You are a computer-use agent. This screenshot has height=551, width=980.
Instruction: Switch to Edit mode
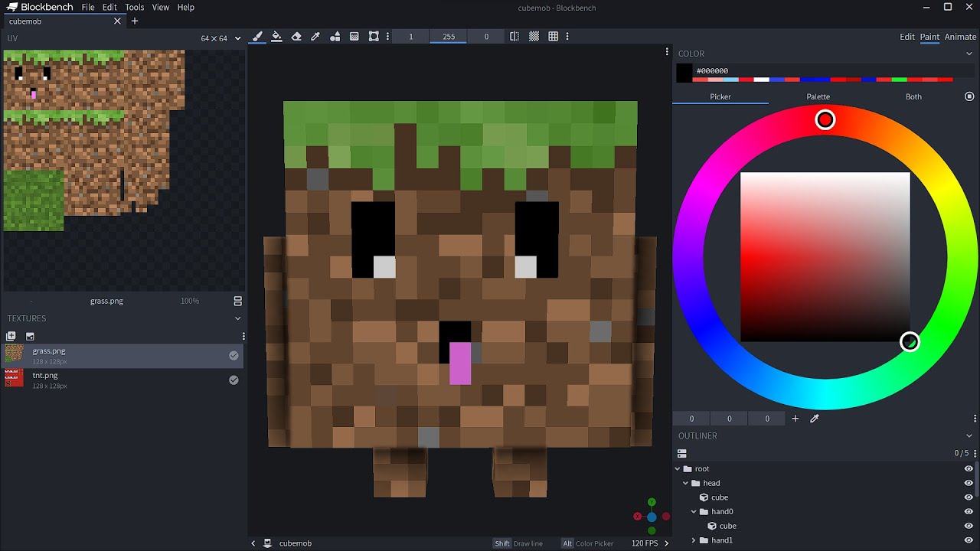click(x=907, y=37)
